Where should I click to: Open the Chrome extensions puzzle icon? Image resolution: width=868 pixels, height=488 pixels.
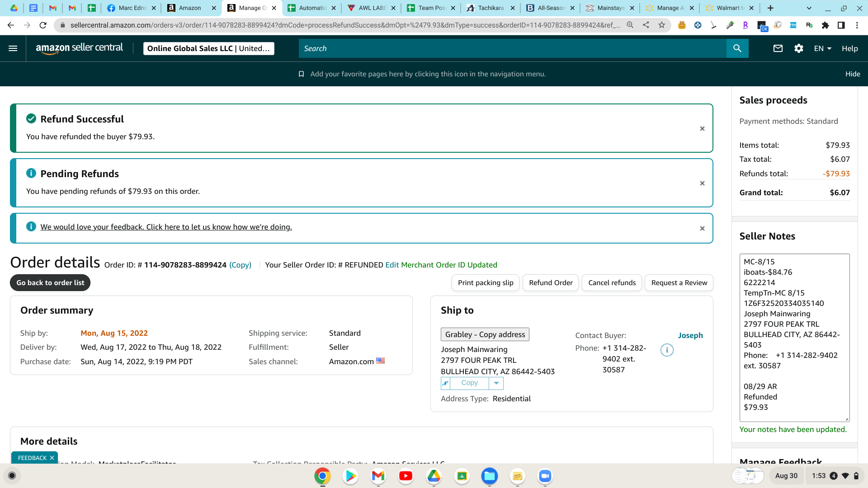[x=826, y=25]
